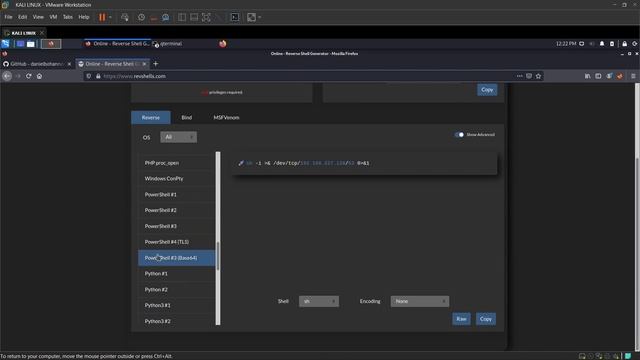Expand the arrow next to stretch guest icon
The height and width of the screenshot is (360, 640).
(260, 17)
